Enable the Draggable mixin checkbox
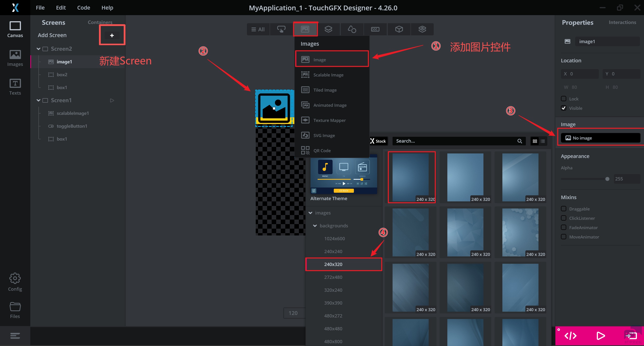Screen dimensions: 644x346 (x=563, y=209)
